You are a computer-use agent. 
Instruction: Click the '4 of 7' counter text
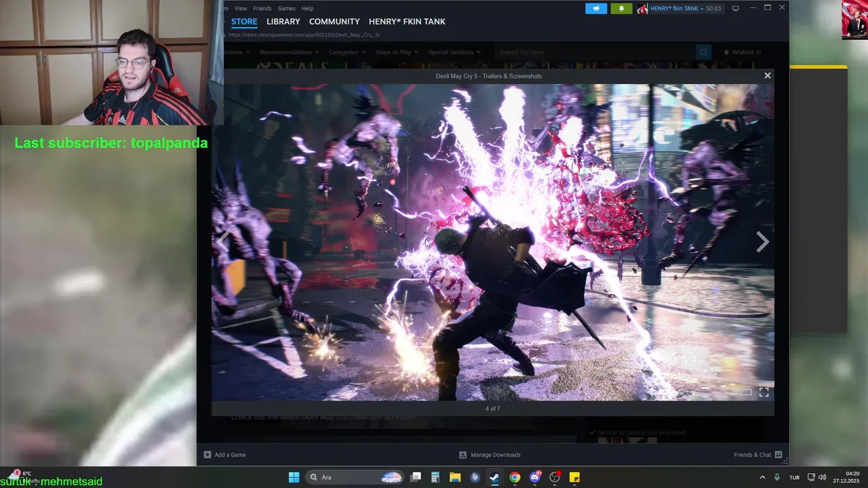(493, 409)
